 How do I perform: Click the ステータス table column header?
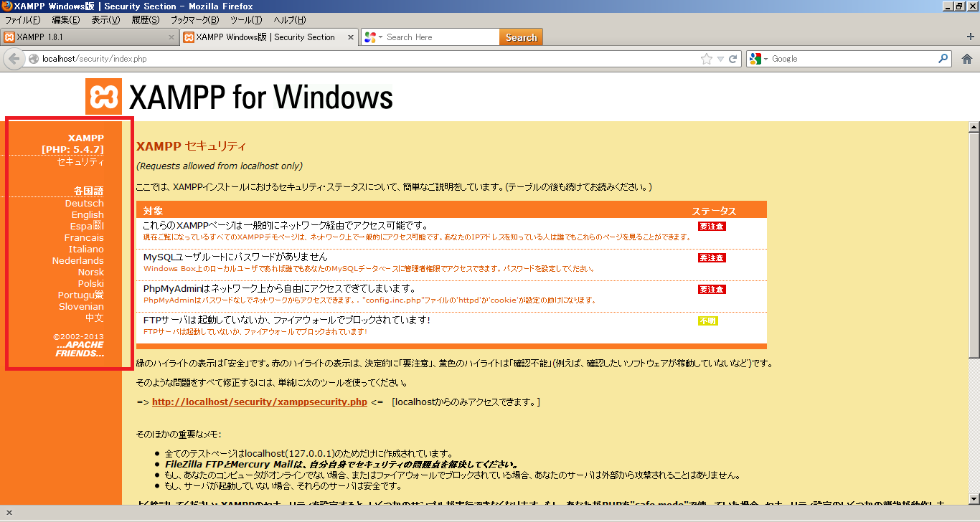(x=714, y=211)
